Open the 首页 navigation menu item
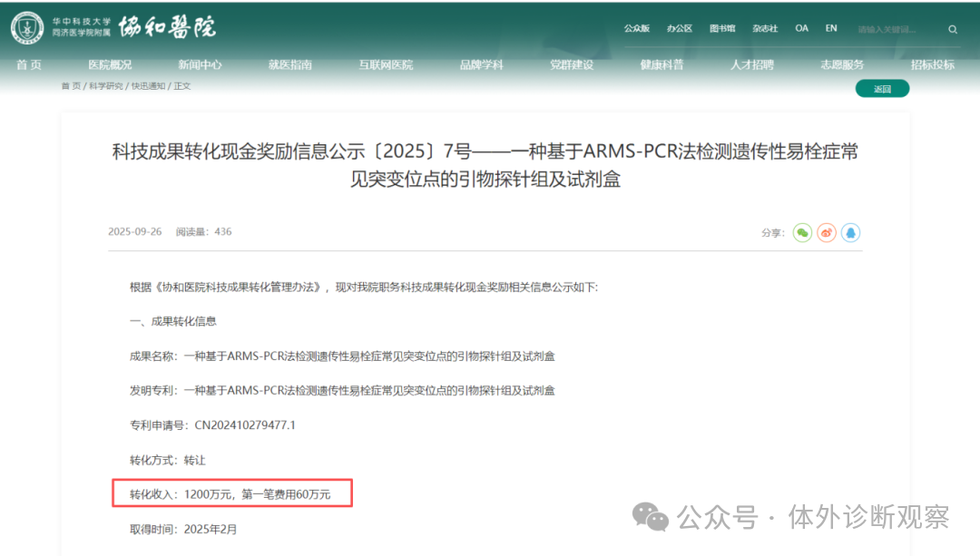 tap(29, 65)
